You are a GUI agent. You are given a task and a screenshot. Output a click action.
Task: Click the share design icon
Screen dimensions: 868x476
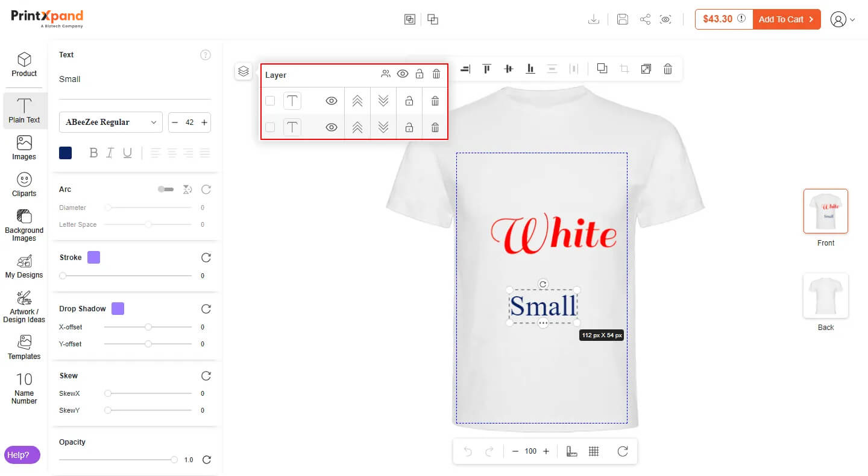[645, 19]
